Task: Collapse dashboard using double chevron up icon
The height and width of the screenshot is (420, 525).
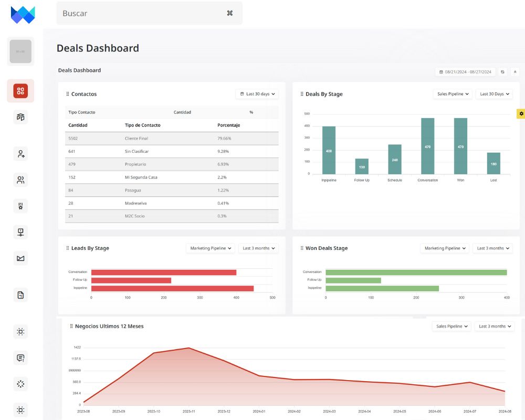Action: click(x=515, y=72)
